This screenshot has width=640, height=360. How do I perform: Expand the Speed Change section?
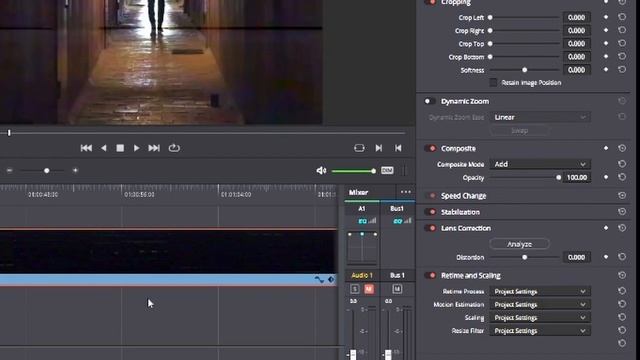point(464,196)
